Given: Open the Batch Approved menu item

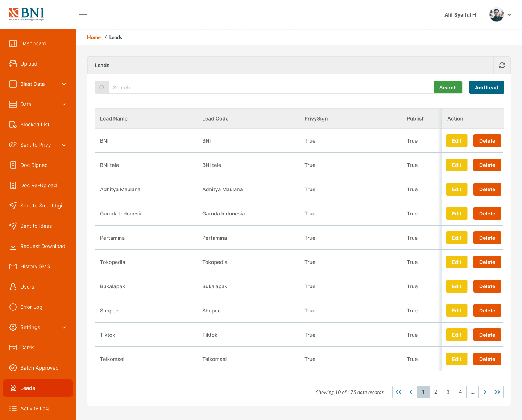Looking at the screenshot, I should tap(38, 368).
